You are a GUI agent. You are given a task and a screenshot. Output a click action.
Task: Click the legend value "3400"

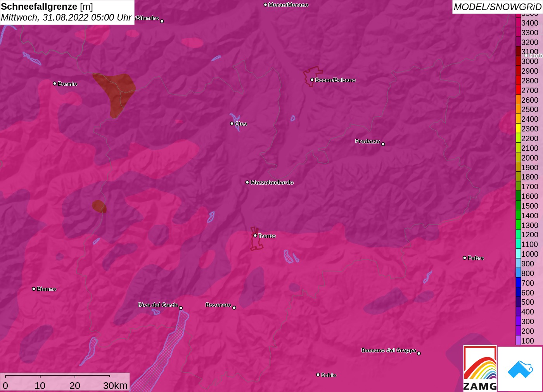point(530,23)
